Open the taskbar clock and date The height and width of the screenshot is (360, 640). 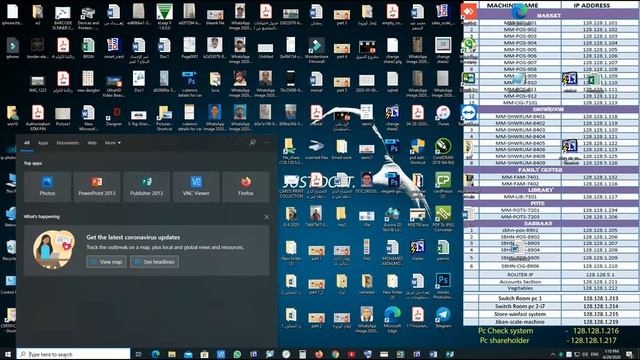[x=611, y=354]
